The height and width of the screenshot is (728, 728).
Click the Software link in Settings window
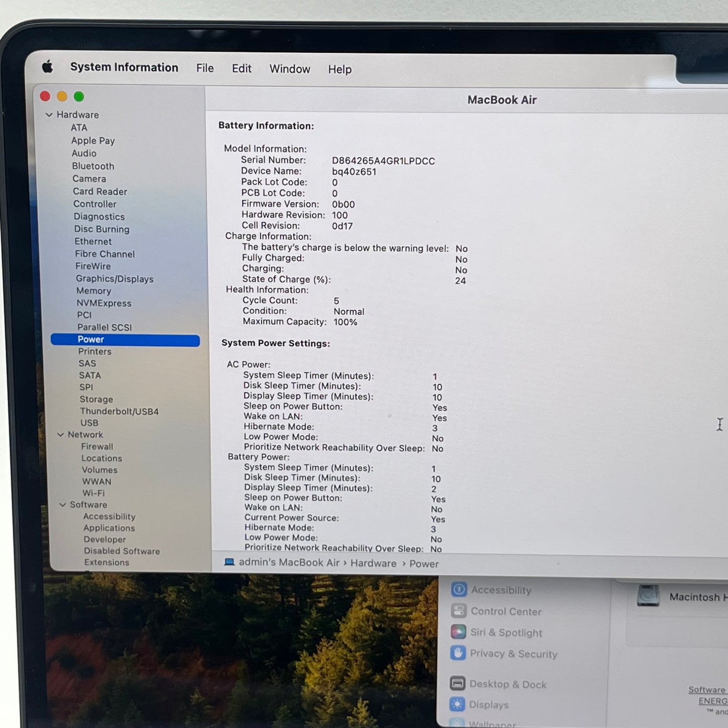click(707, 690)
